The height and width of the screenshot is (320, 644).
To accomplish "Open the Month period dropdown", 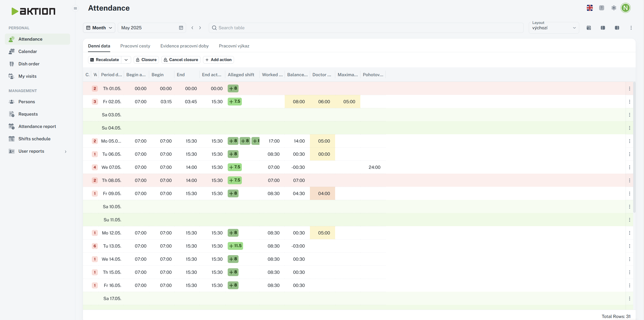I will click(99, 28).
